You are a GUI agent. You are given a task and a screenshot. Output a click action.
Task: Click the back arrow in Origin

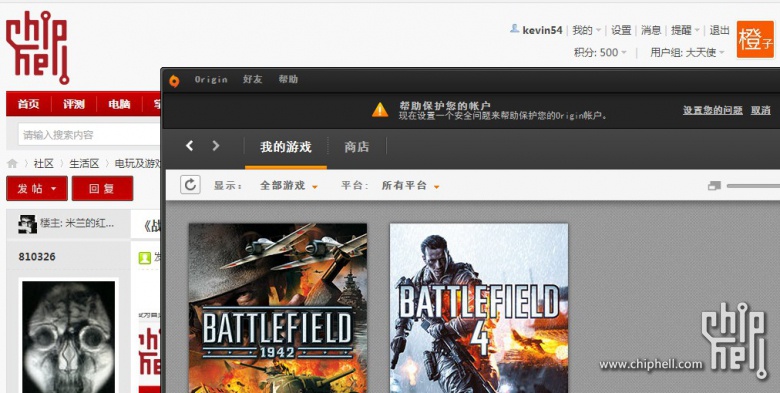point(189,146)
